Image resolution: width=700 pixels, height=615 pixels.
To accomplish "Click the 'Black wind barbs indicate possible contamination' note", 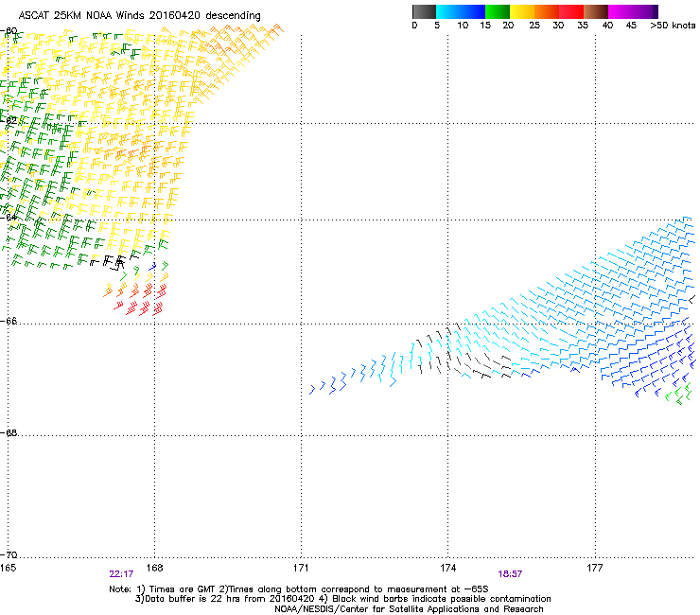I will [442, 599].
